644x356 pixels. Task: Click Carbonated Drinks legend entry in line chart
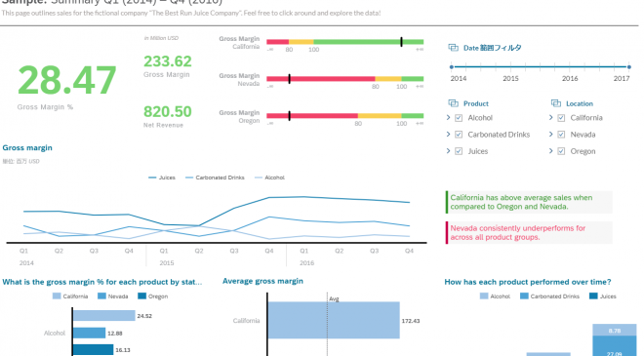(x=215, y=178)
